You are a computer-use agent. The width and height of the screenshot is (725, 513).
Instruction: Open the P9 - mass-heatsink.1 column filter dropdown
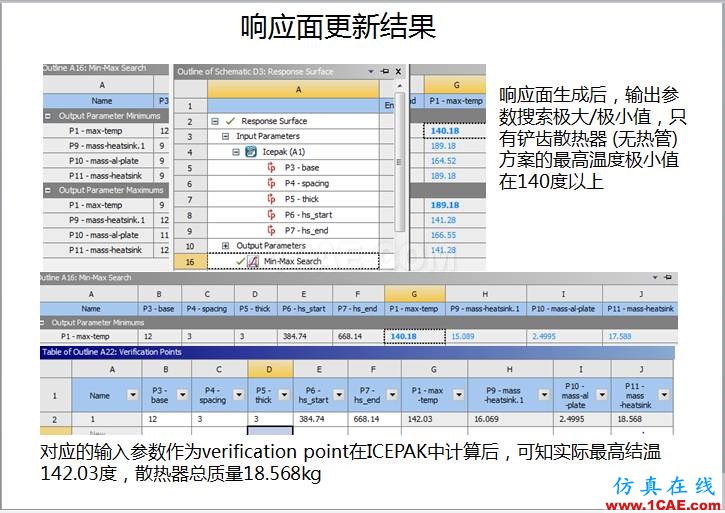point(544,395)
